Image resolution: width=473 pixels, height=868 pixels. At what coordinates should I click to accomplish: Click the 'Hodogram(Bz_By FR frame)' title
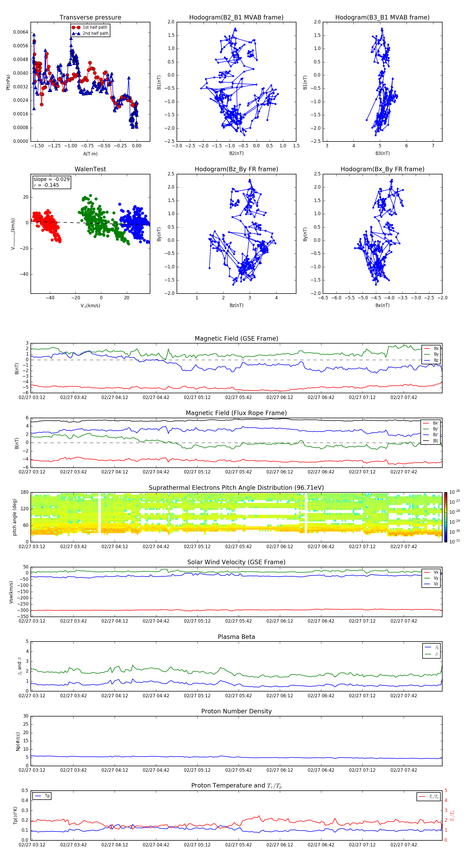point(236,169)
